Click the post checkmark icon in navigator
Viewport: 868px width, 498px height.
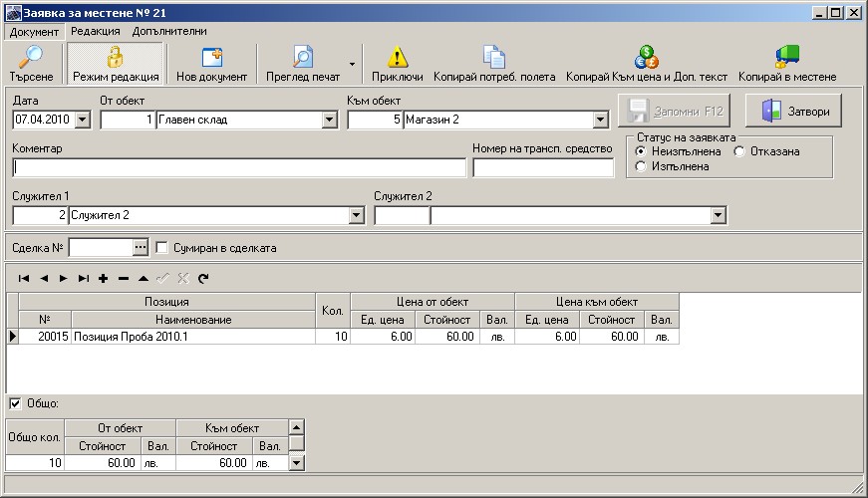tap(162, 278)
